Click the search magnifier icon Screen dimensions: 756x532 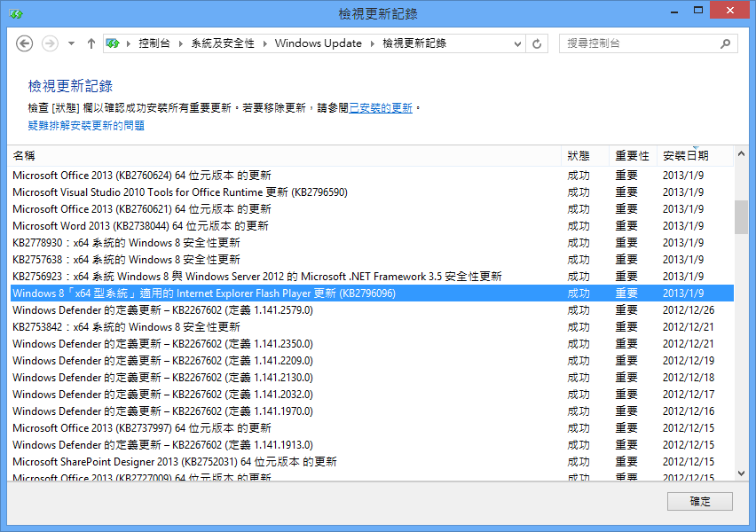coord(725,43)
